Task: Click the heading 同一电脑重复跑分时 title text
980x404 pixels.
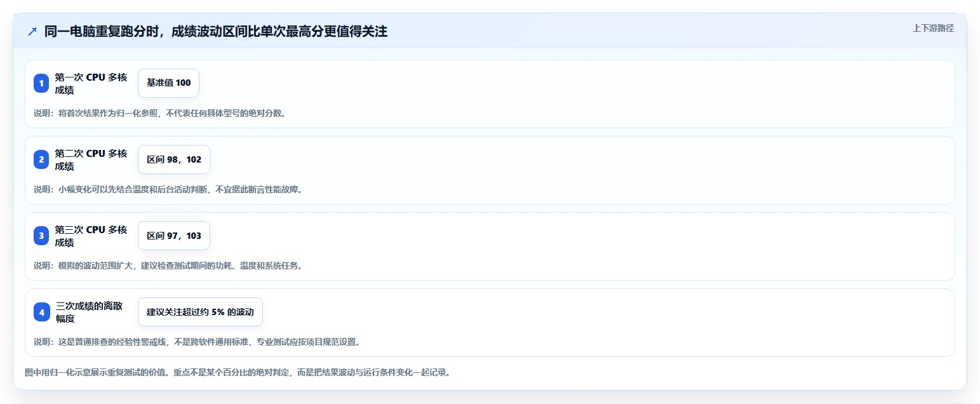Action: click(216, 32)
